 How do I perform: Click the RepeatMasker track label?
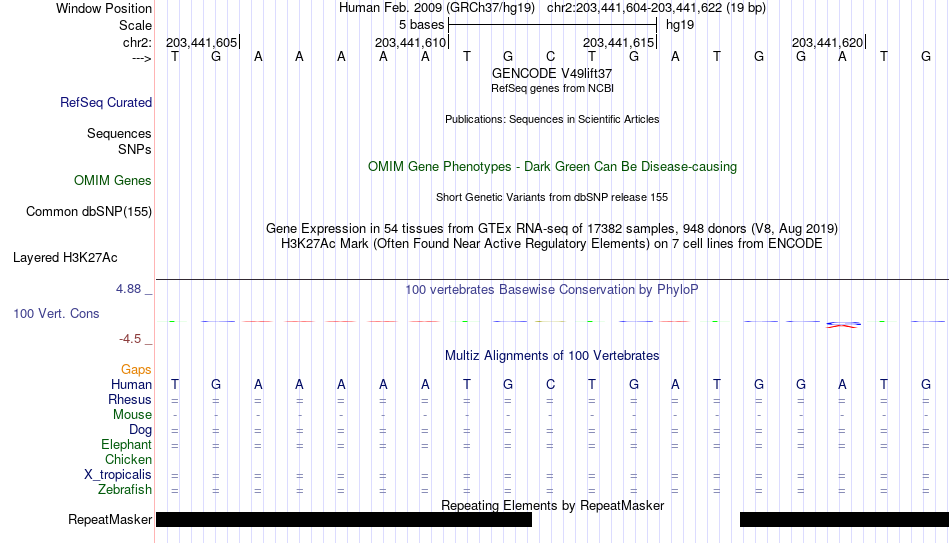(x=110, y=519)
